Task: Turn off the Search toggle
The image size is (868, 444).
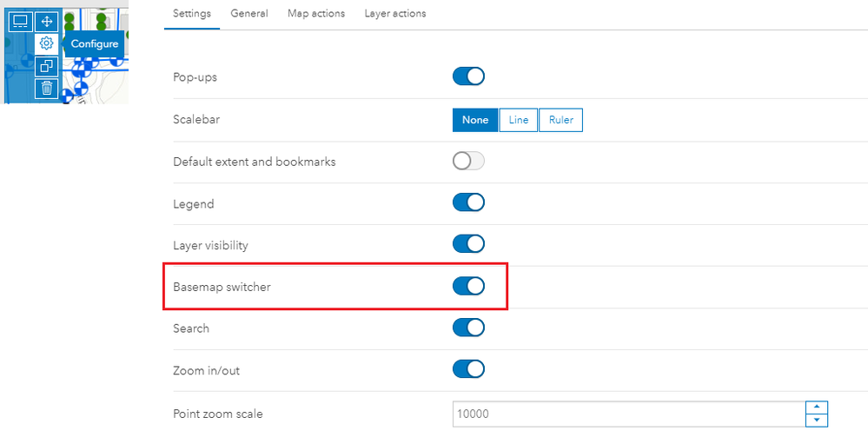Action: point(468,328)
